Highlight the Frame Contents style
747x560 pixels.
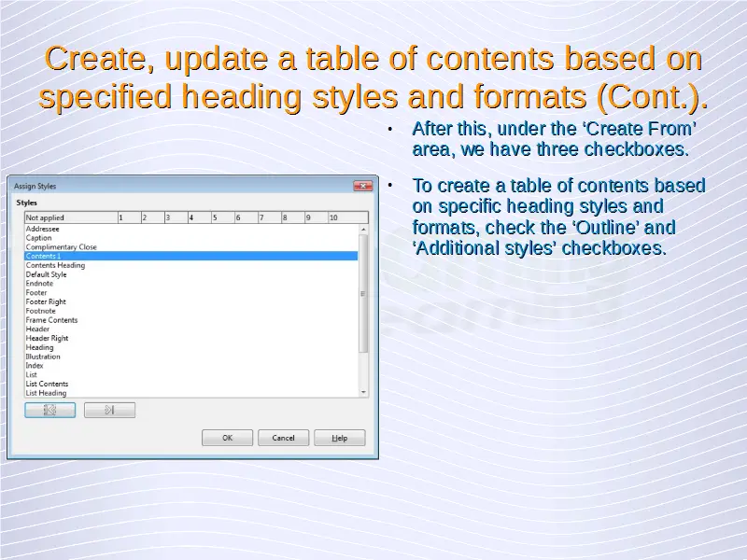pyautogui.click(x=51, y=320)
